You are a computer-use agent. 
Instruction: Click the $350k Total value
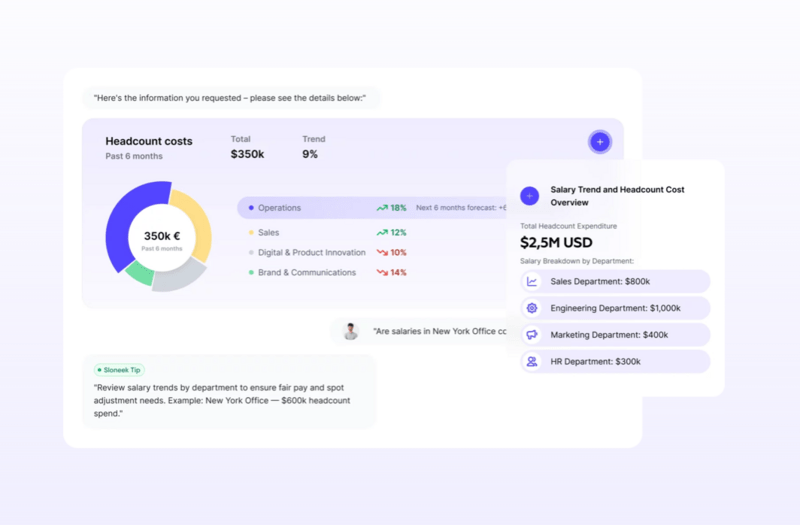pos(247,154)
